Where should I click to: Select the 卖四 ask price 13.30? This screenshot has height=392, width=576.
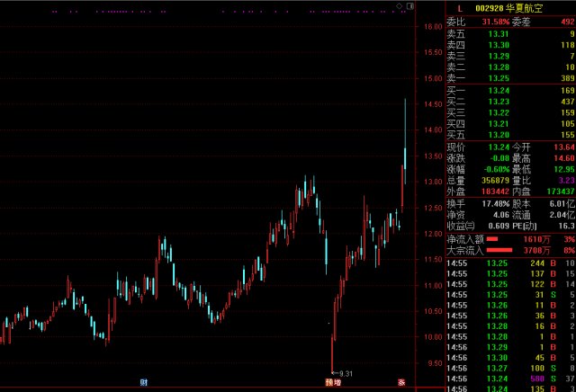499,45
